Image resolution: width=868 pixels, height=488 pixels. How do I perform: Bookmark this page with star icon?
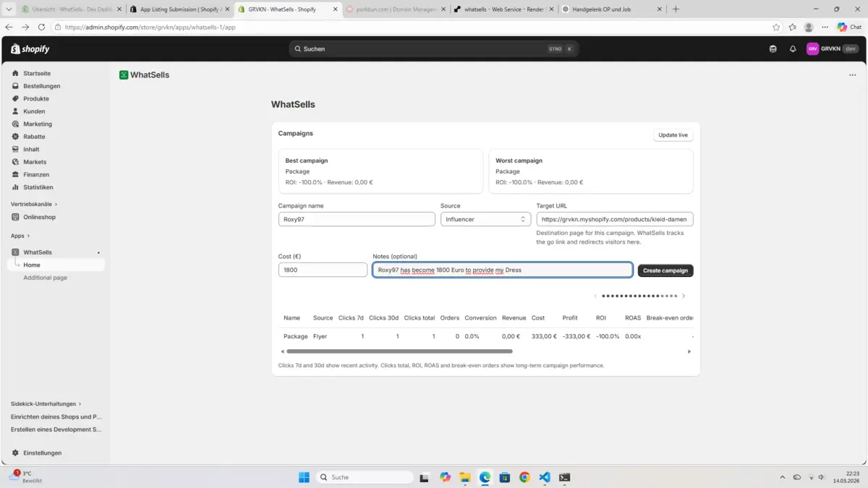776,27
